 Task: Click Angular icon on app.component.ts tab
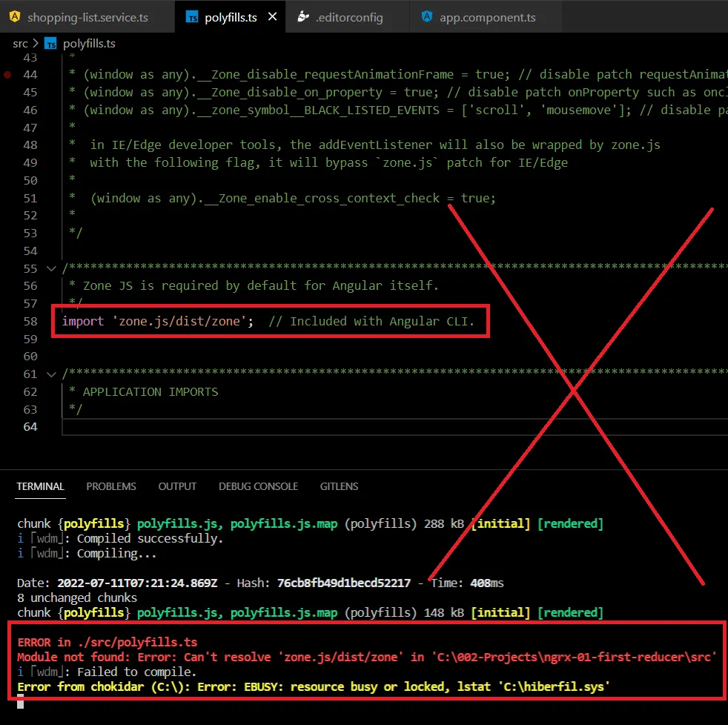tap(427, 17)
